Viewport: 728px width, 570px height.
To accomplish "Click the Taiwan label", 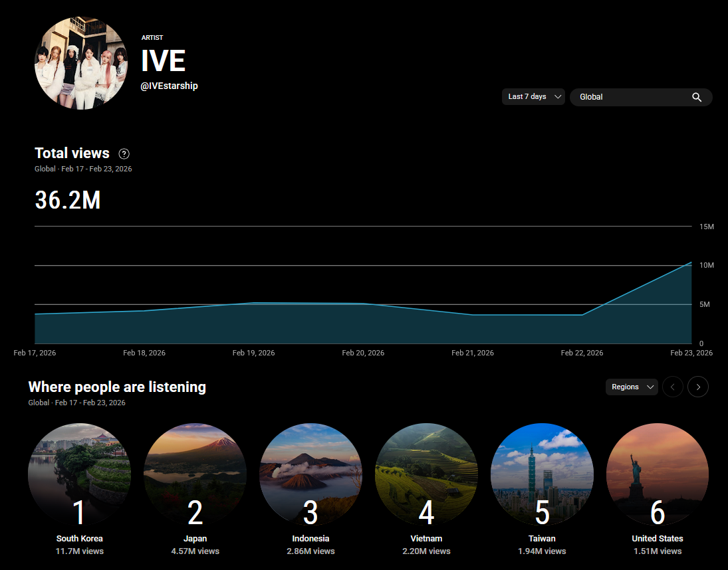I will point(542,539).
